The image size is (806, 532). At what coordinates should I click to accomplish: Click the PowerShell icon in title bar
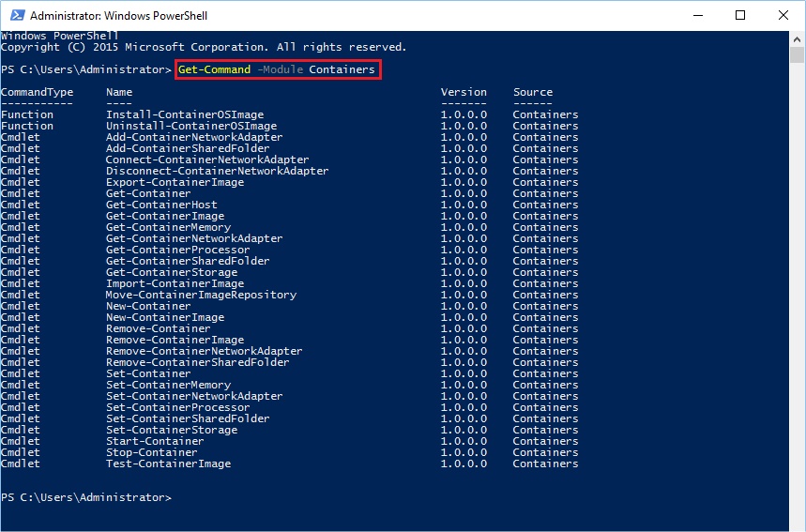(x=18, y=15)
